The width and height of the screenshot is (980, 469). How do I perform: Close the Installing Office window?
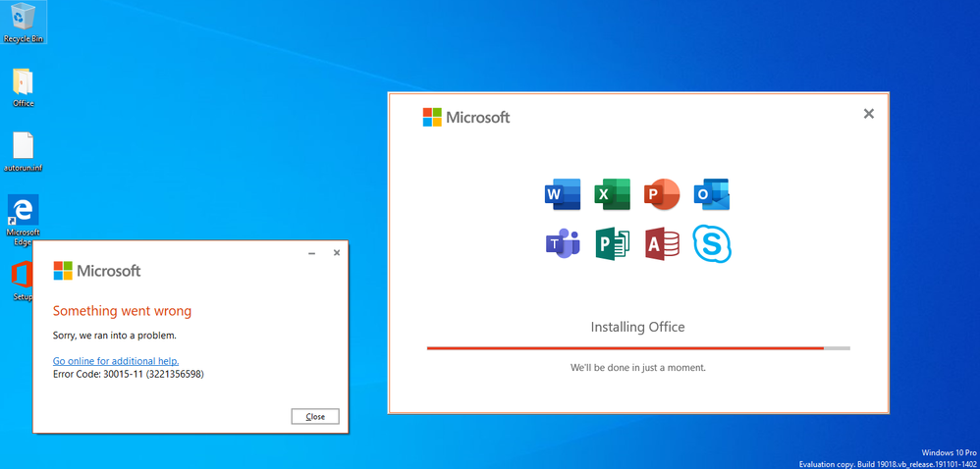(868, 114)
